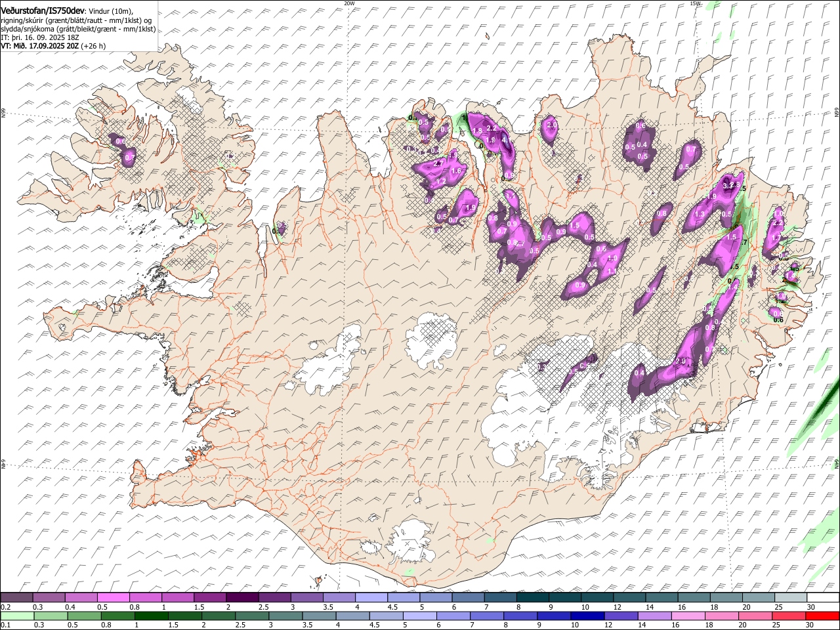Click the 'Veðurstofan/IS750dev' title text
The width and height of the screenshot is (840, 630).
43,10
